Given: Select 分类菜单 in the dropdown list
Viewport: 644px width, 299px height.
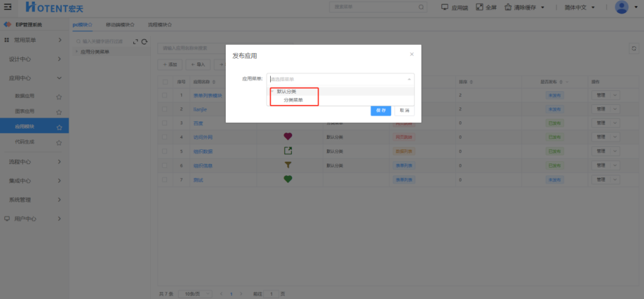Looking at the screenshot, I should click(x=293, y=100).
